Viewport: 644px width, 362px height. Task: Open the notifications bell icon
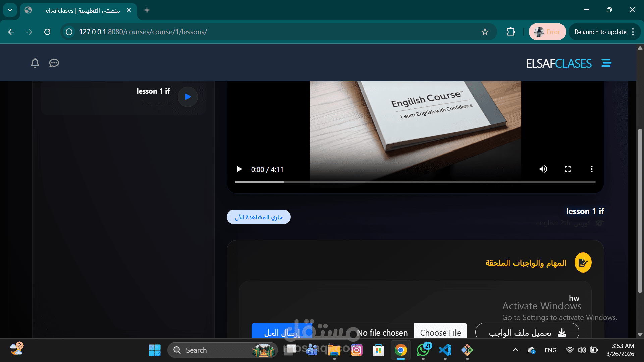point(35,63)
